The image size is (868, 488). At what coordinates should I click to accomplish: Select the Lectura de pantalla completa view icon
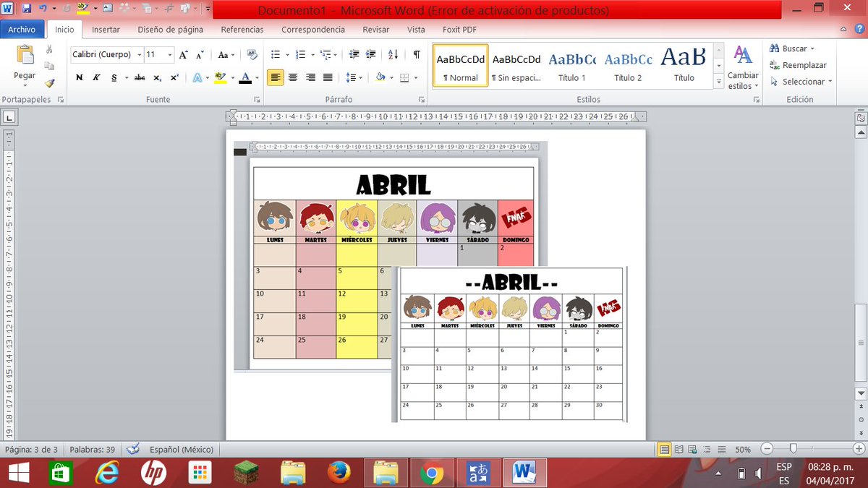pos(678,449)
